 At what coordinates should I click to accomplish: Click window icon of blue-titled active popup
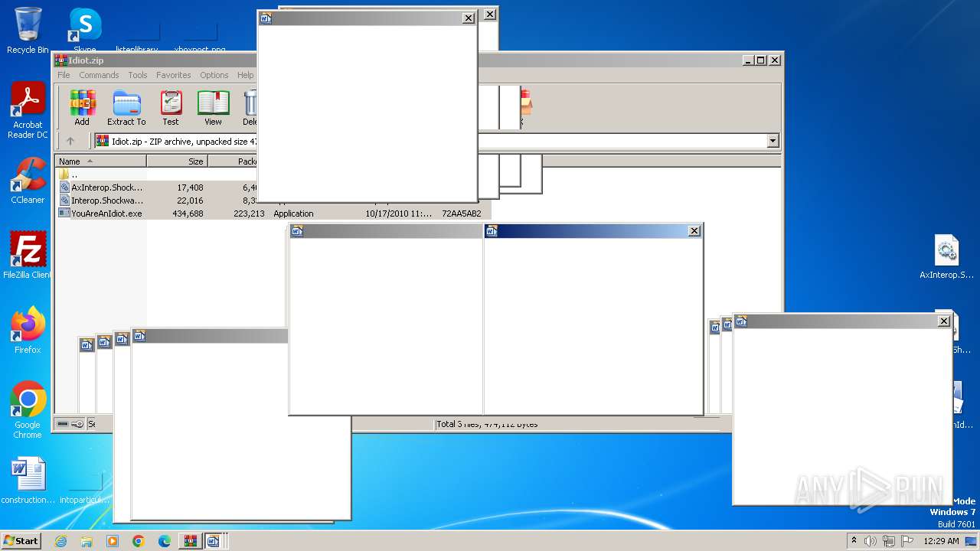(x=492, y=231)
